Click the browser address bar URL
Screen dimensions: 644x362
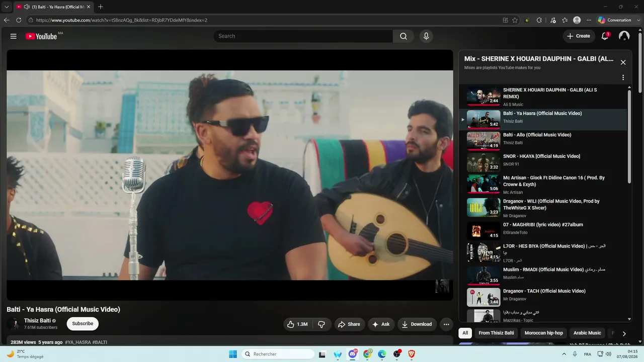click(122, 20)
